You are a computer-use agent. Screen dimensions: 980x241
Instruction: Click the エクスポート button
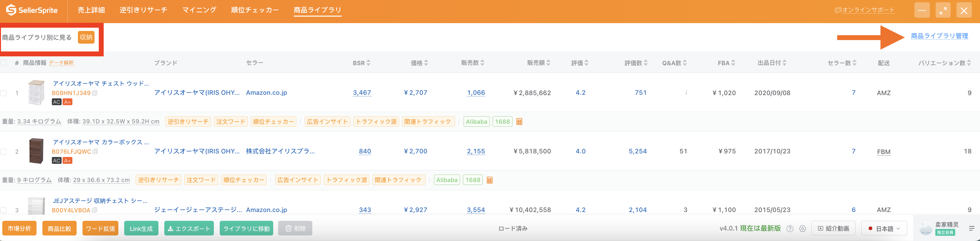(189, 228)
